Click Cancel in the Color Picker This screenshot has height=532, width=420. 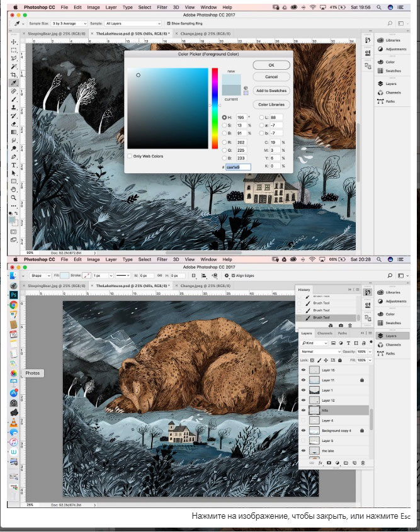(x=271, y=77)
